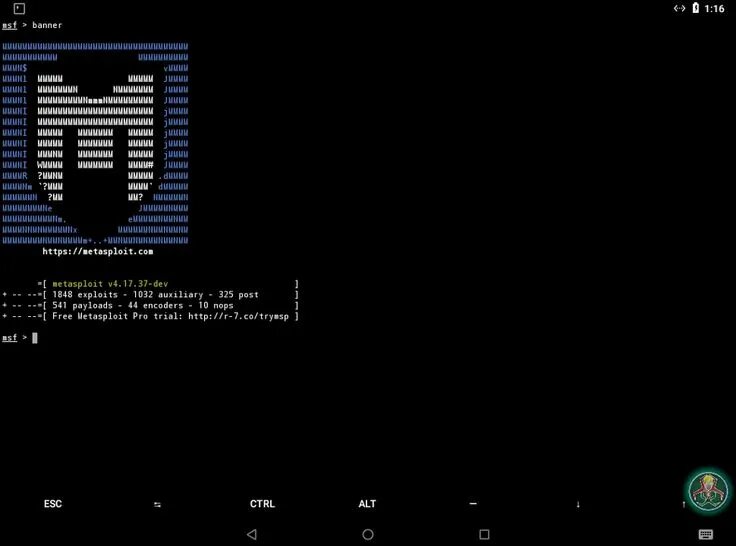
Task: Open the https://metasploit.com link text
Action: click(98, 251)
